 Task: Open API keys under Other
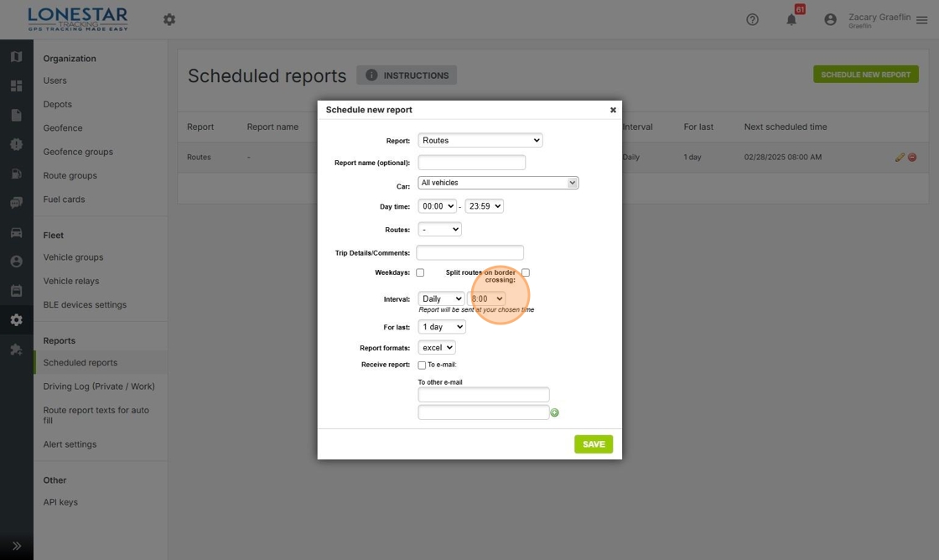tap(60, 502)
